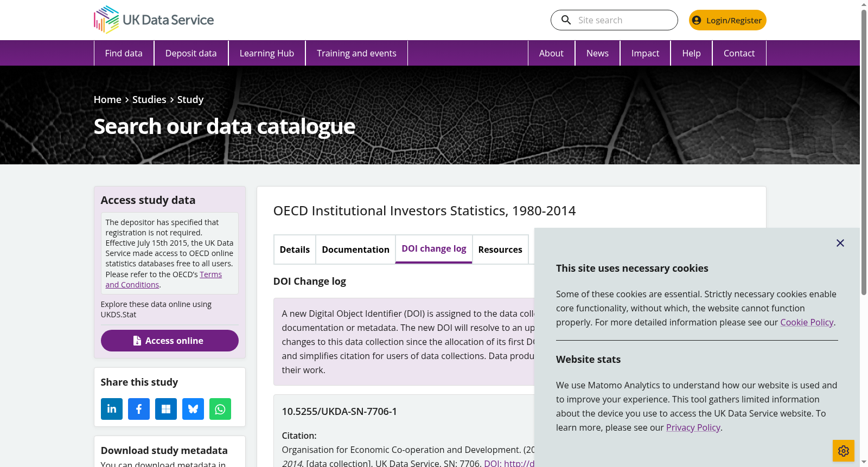
Task: Open the Deposit data menu
Action: pos(191,53)
